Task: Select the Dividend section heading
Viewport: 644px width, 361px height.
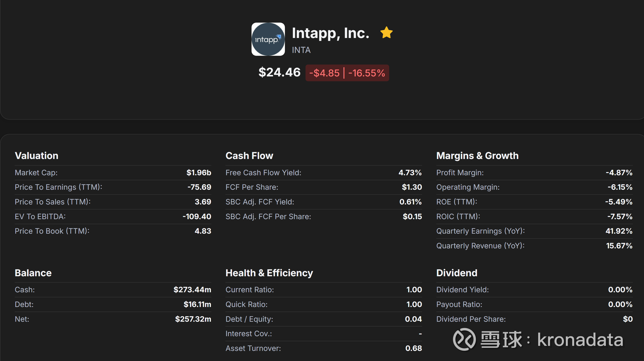Action: coord(457,273)
